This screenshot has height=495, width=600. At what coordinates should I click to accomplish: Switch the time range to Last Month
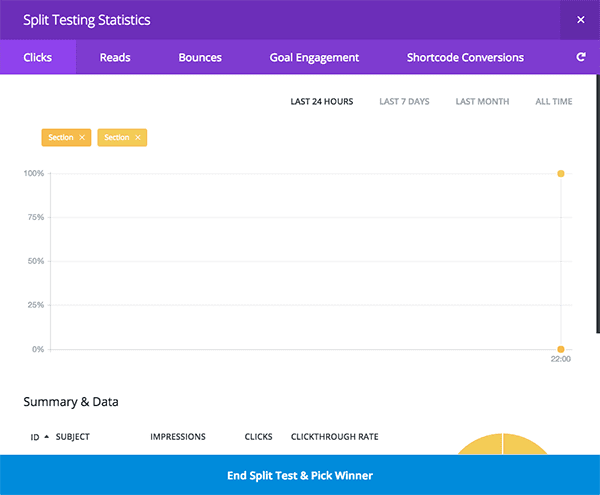click(x=482, y=102)
